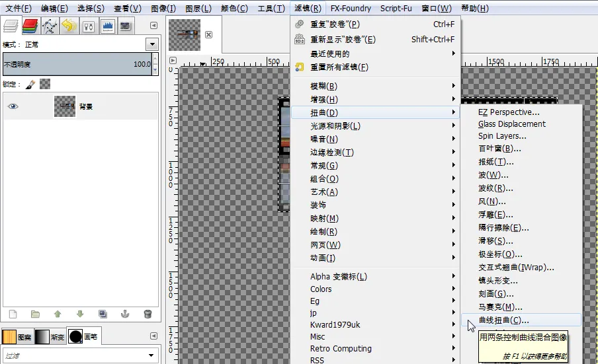Anchor the floating layer icon
598x364 pixels.
(125, 314)
